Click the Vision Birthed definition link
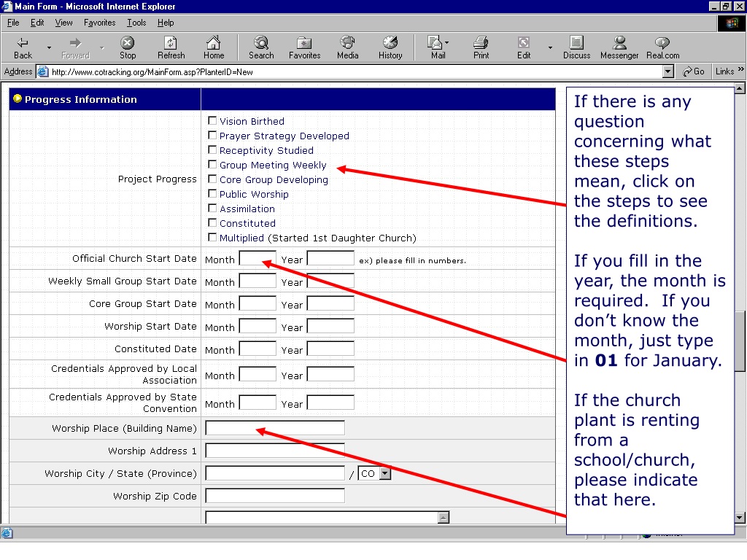The height and width of the screenshot is (560, 747). [x=252, y=122]
